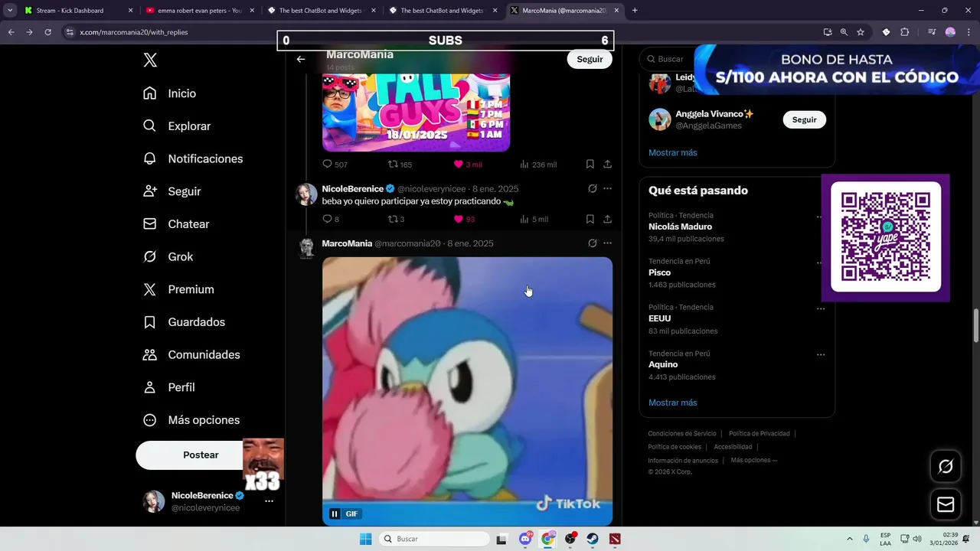
Task: Click Mostrar más under Qué está pasando
Action: pyautogui.click(x=673, y=403)
